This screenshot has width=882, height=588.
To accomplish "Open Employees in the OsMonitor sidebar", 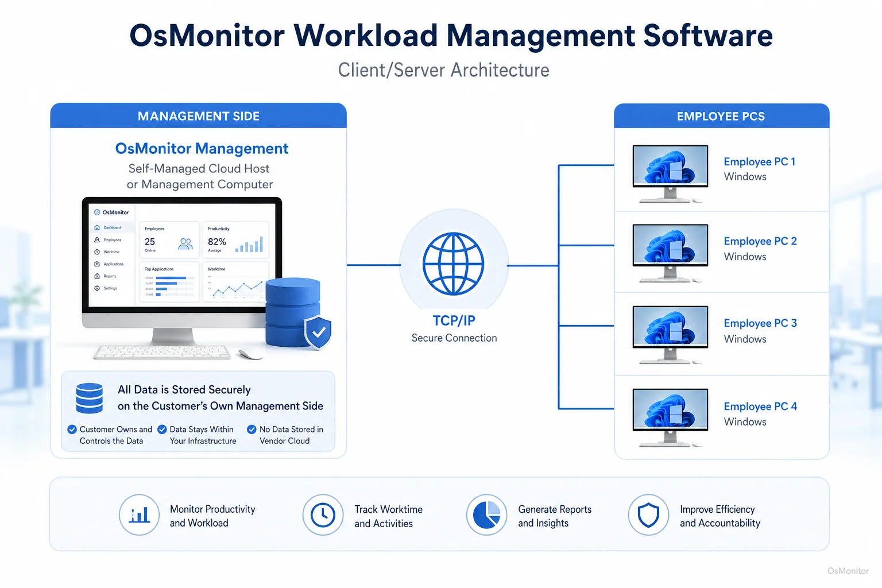I will point(108,240).
